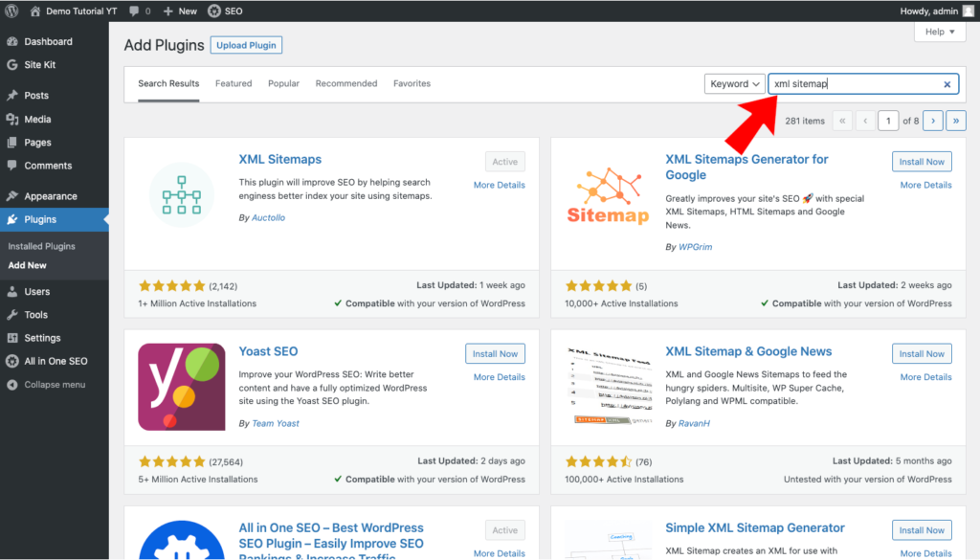Jump to last page of results
Image resolution: width=980 pixels, height=560 pixels.
pyautogui.click(x=956, y=121)
